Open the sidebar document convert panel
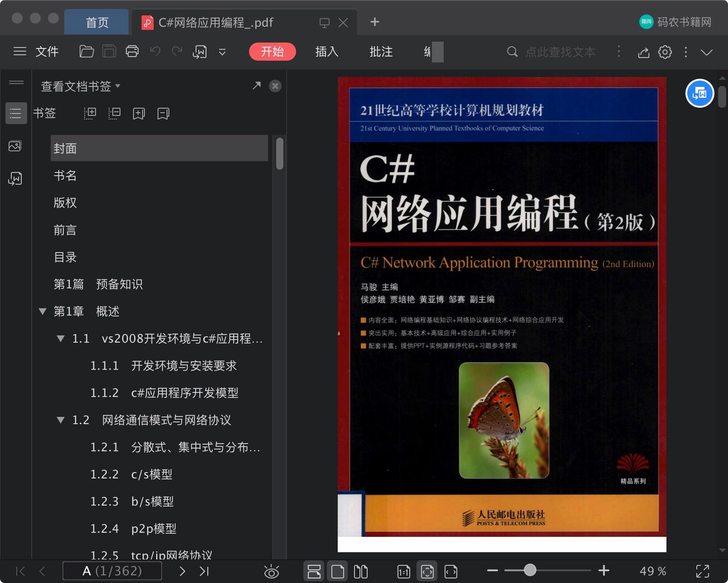Viewport: 728px width, 583px height. pos(15,178)
